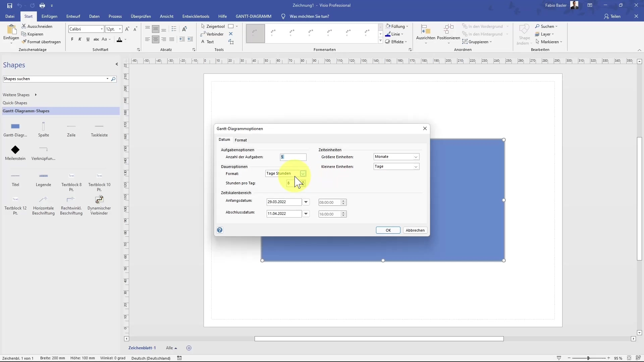The height and width of the screenshot is (362, 644).
Task: Select the Zeigertool in the Tools group
Action: 213,26
